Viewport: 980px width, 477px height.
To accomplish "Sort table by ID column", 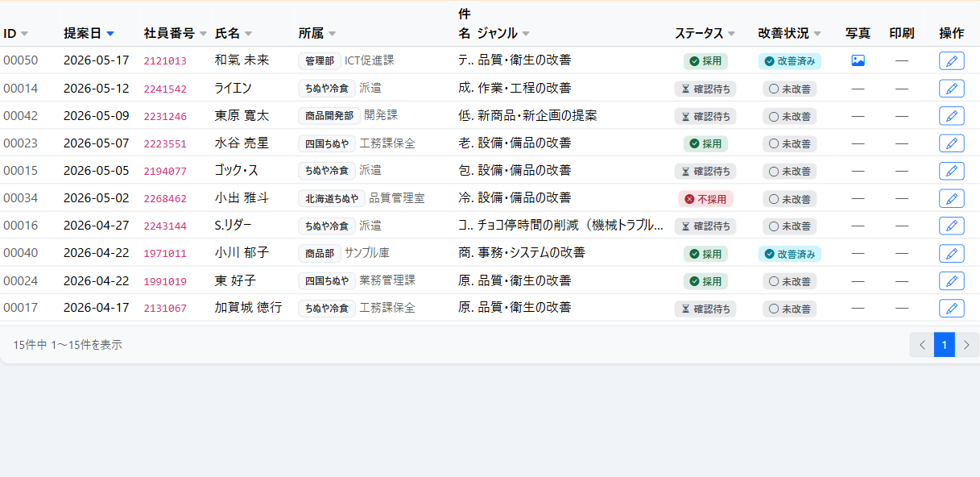I will pyautogui.click(x=16, y=33).
